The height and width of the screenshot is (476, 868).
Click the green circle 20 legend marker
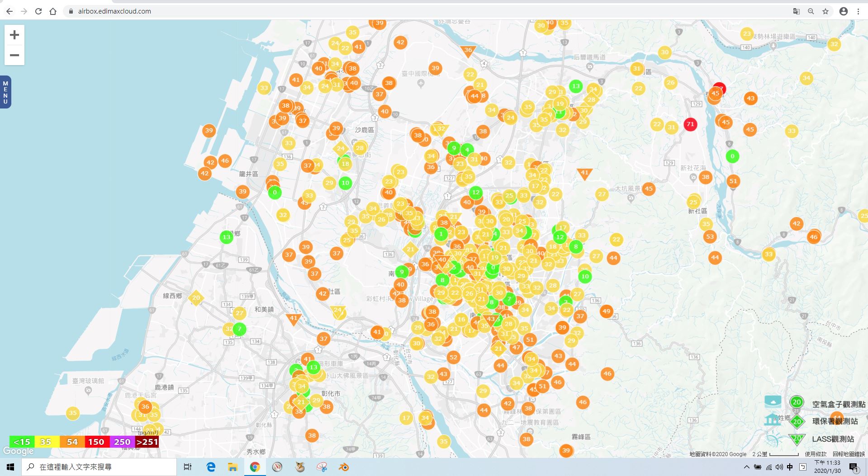[797, 402]
